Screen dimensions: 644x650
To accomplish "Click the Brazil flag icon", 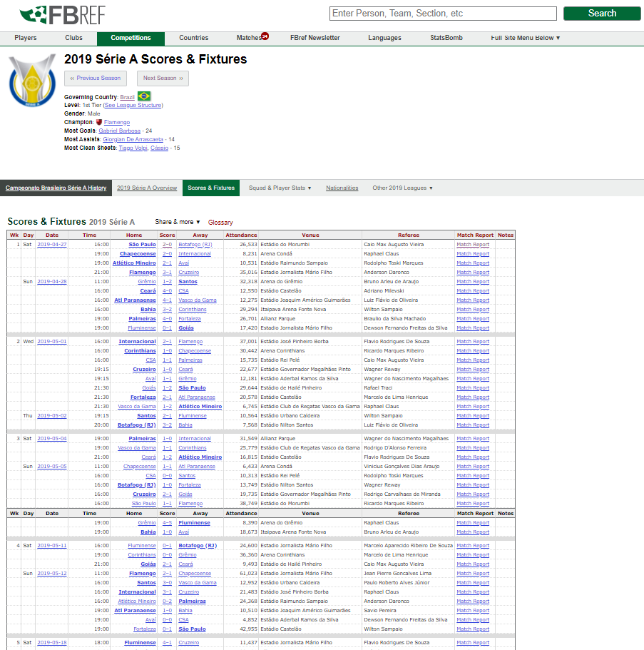I will (144, 96).
